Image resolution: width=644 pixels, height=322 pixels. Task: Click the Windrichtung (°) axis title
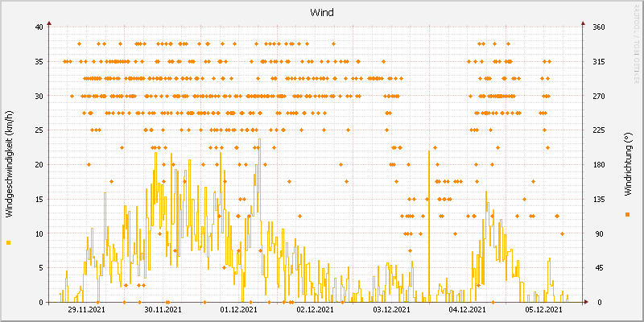coord(627,164)
